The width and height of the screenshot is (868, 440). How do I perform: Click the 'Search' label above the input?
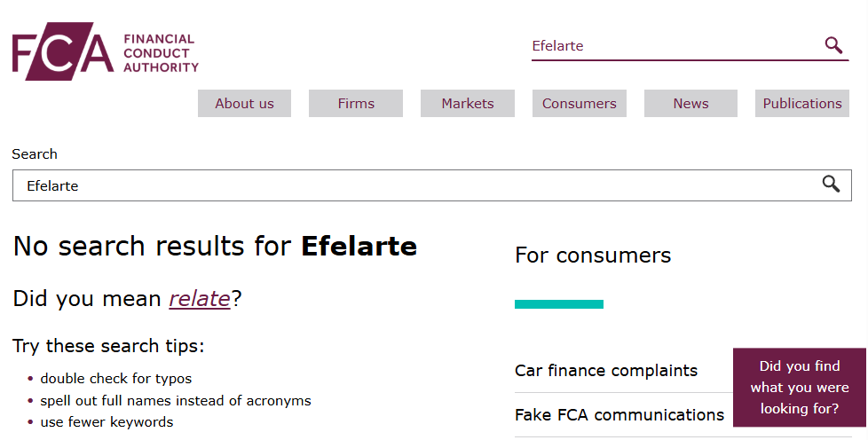point(35,153)
